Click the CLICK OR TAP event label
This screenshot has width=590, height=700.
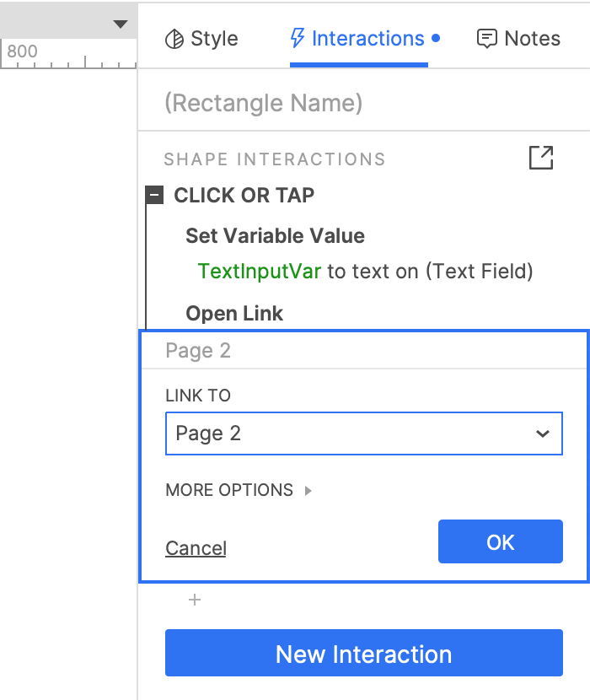click(x=244, y=196)
